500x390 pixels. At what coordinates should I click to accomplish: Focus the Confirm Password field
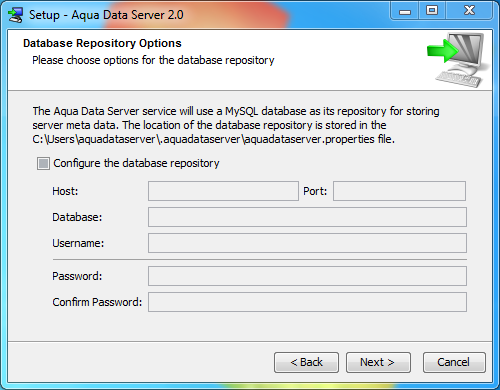click(x=307, y=302)
